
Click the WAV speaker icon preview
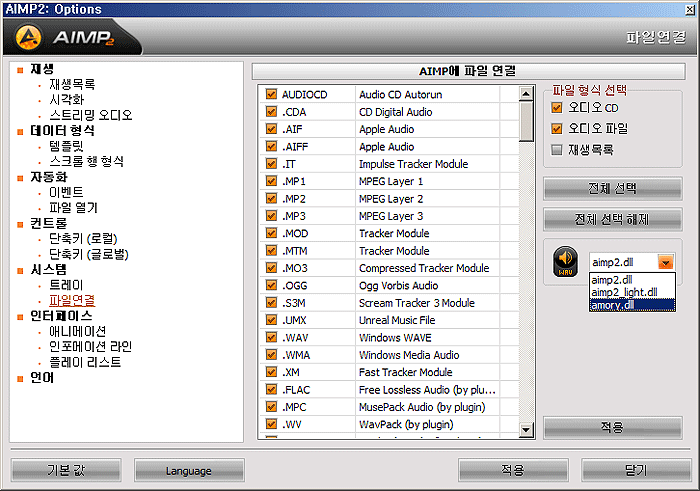[565, 262]
